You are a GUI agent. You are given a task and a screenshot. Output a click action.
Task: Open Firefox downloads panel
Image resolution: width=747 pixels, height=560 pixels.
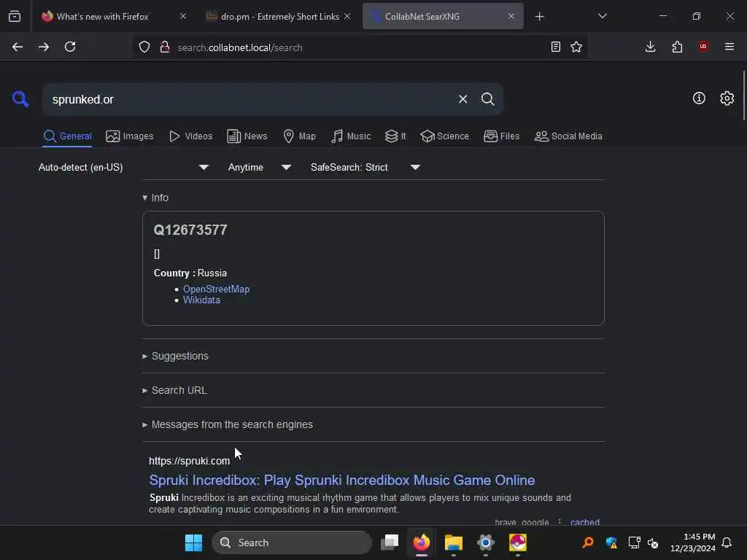pos(650,47)
